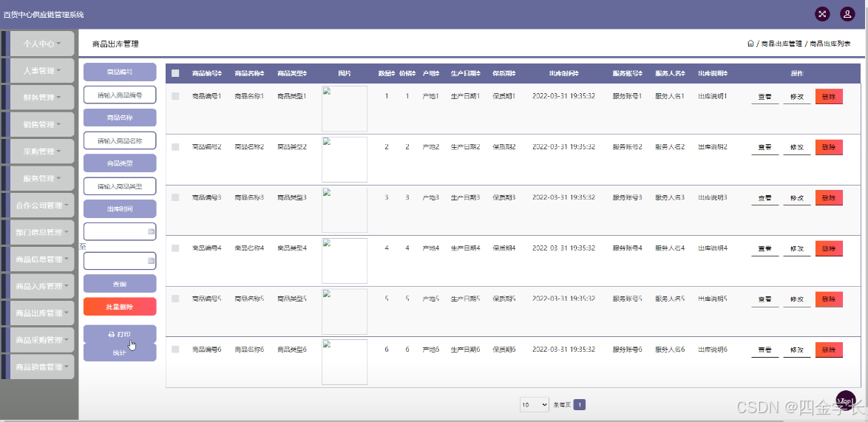The height and width of the screenshot is (422, 868).
Task: Sort by 服务人名 column header
Action: [671, 74]
